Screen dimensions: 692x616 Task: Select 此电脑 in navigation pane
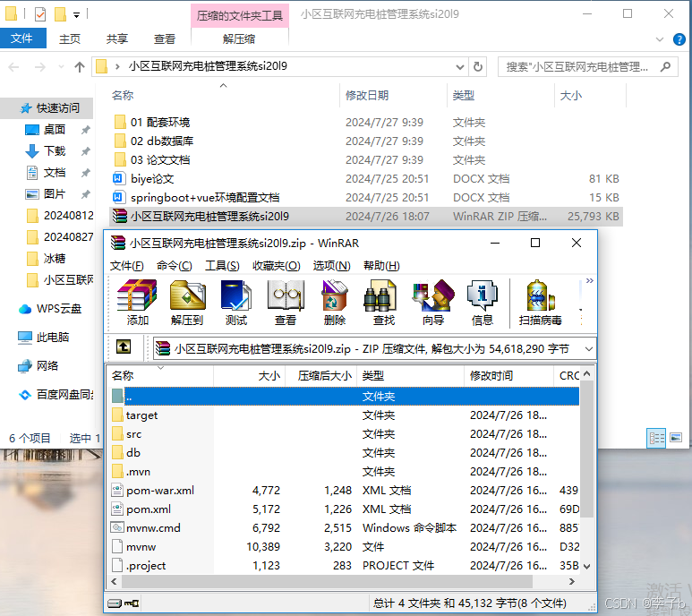point(44,338)
